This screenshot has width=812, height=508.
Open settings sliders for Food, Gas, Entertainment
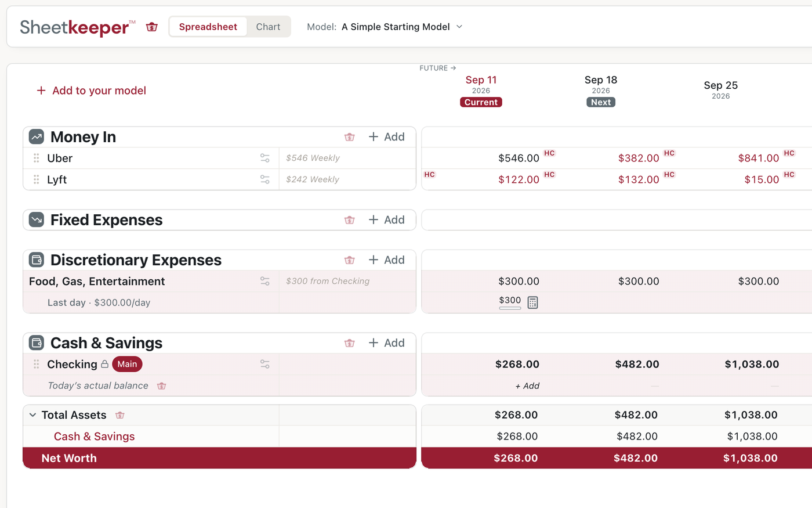265,281
